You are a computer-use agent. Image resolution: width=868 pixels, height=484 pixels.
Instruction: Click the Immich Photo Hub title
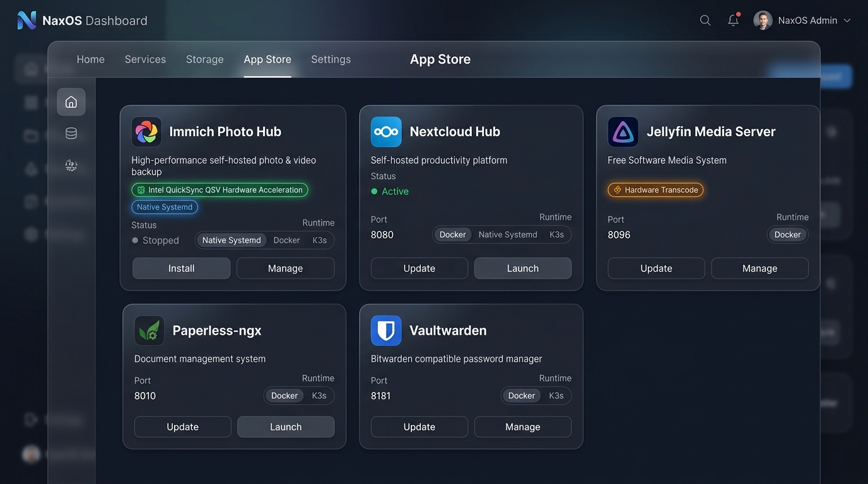point(225,132)
